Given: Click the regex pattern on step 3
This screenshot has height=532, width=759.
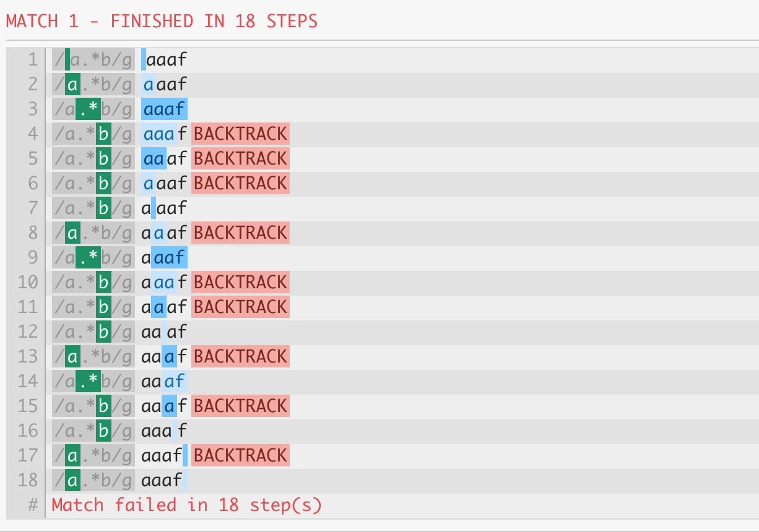Looking at the screenshot, I should [x=93, y=109].
